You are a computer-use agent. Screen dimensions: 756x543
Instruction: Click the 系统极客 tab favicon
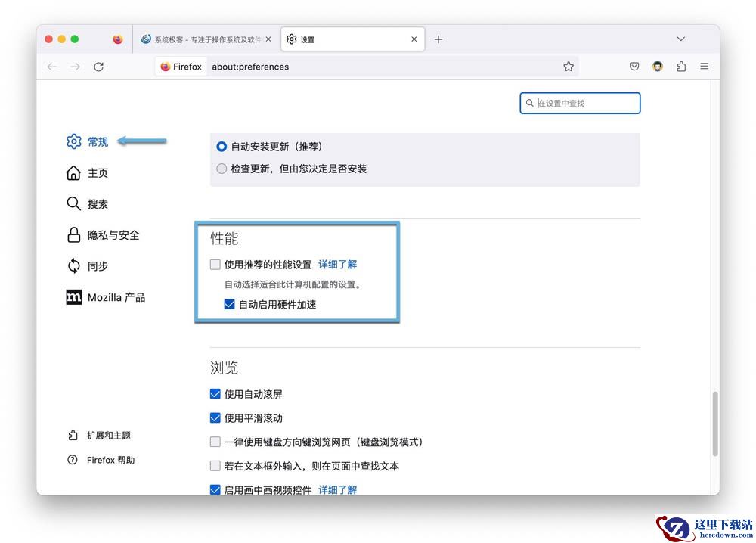(x=146, y=39)
